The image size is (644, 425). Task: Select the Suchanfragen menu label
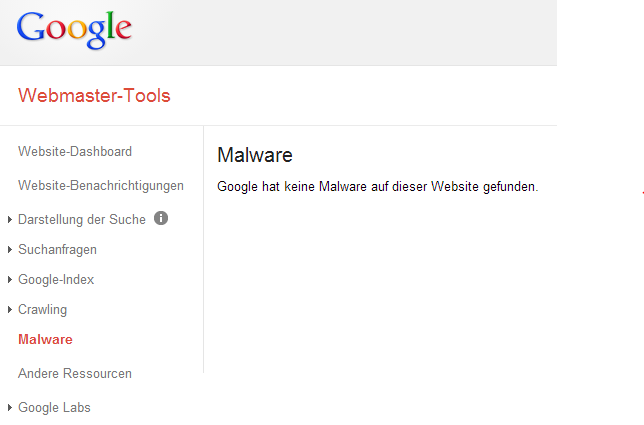tap(58, 249)
